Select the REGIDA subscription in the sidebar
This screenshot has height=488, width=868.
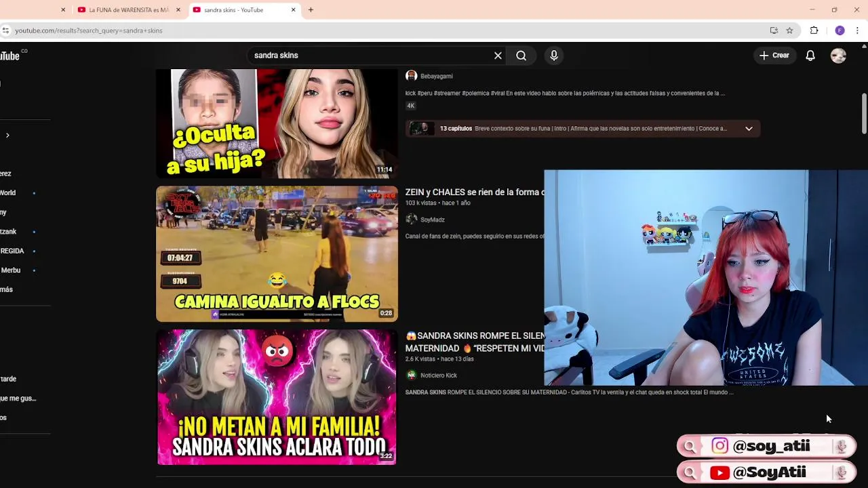[x=12, y=251]
